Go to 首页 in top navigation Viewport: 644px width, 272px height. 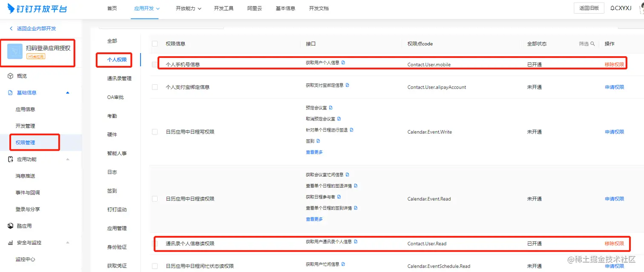point(112,9)
